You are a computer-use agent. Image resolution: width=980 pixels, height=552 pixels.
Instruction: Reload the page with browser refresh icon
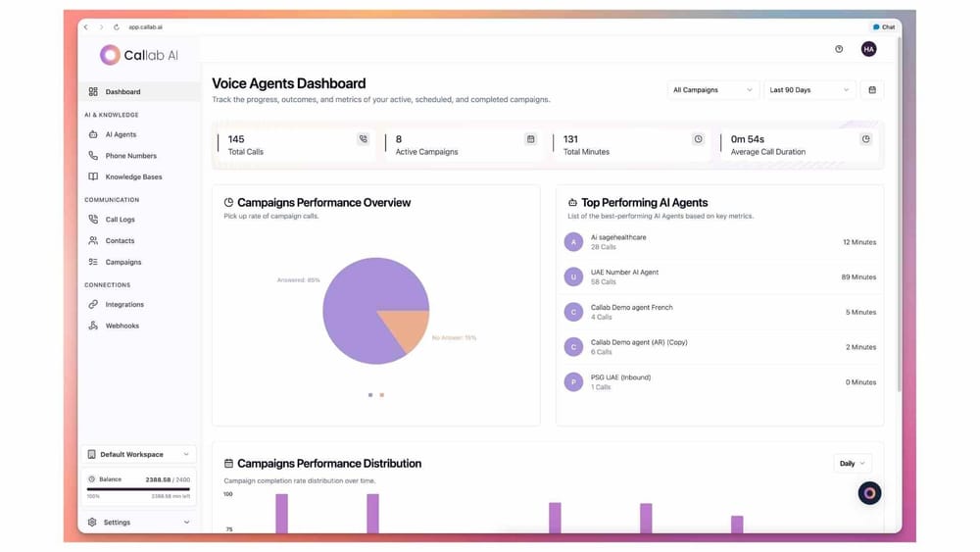click(116, 27)
